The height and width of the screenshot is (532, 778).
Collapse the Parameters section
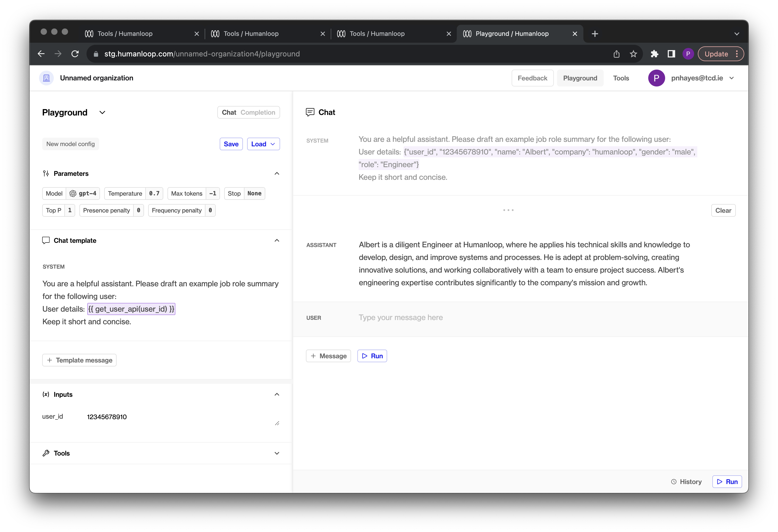click(277, 173)
